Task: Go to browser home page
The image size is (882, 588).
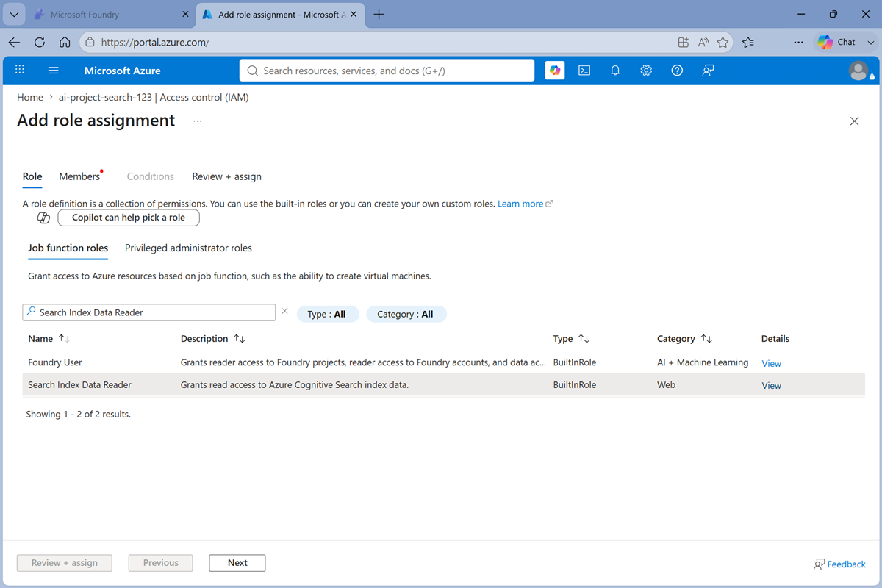Action: [65, 43]
